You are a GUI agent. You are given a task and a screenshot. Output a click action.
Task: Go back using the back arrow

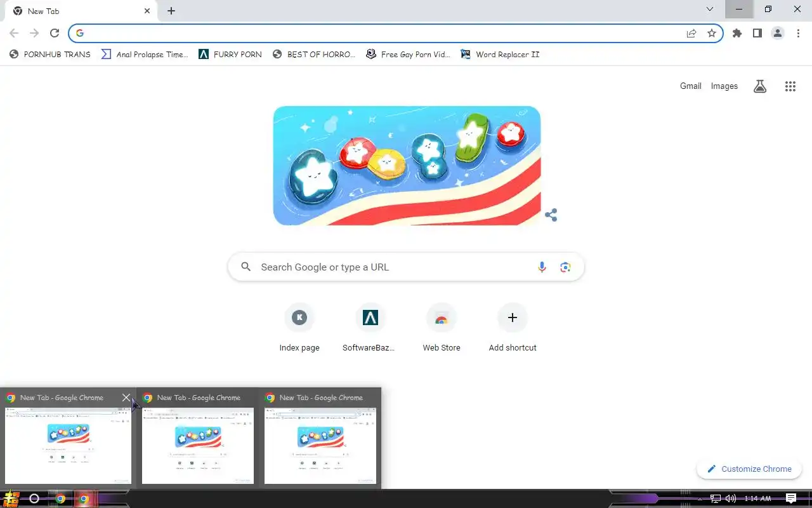[x=14, y=33]
